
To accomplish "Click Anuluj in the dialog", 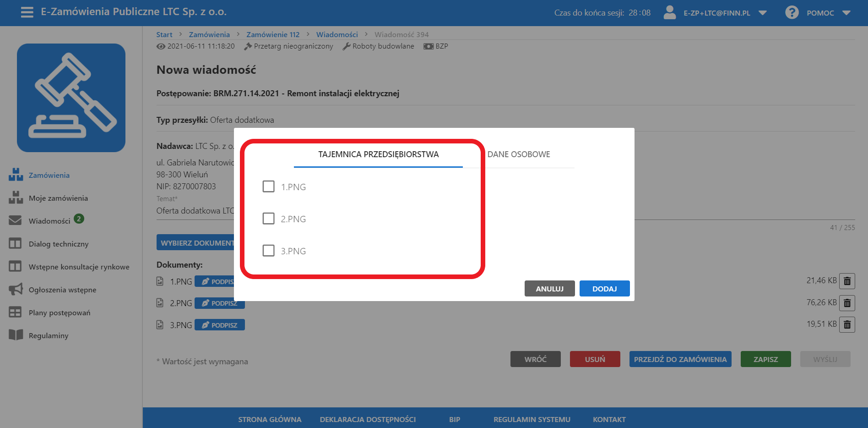I will [550, 289].
